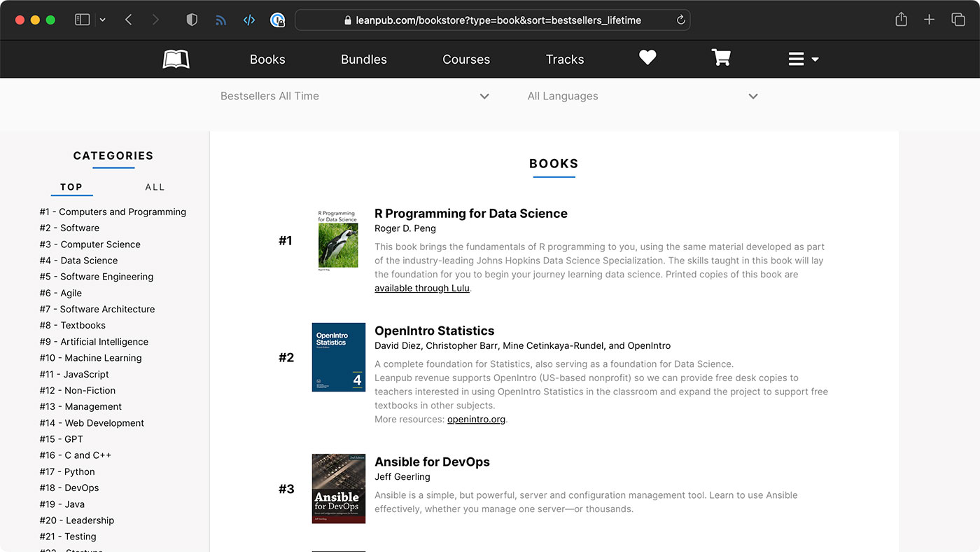Open the Leadership category
This screenshot has height=552, width=980.
(76, 520)
